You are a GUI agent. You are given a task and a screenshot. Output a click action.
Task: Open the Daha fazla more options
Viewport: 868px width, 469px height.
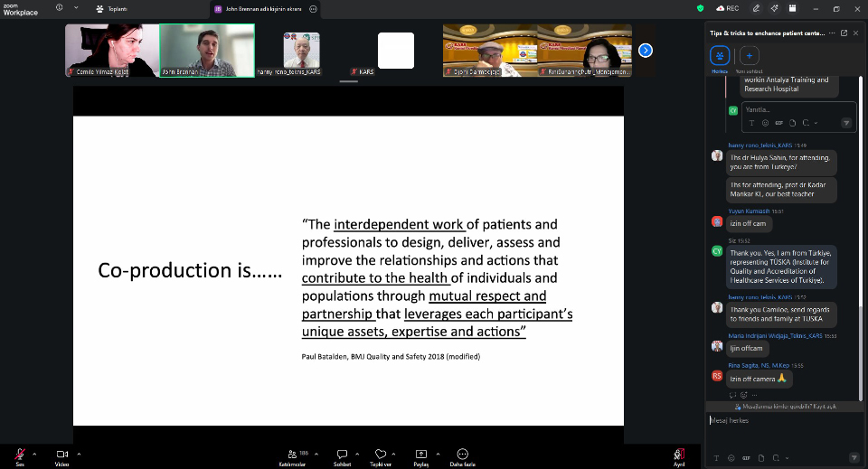462,454
